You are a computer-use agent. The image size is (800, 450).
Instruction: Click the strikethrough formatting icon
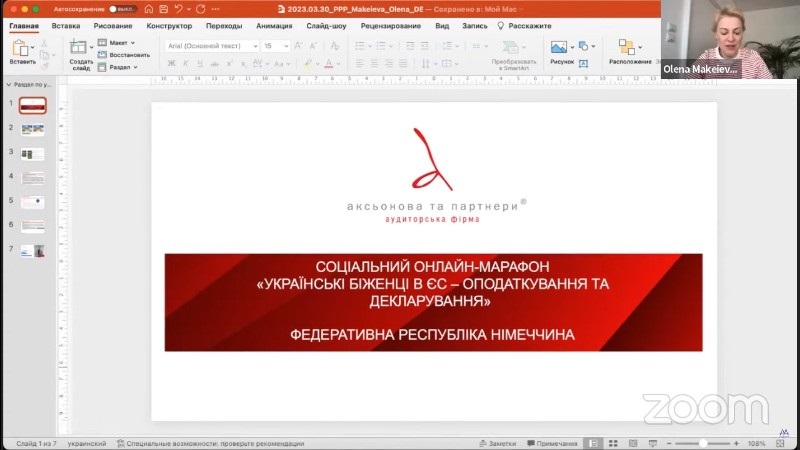point(215,64)
